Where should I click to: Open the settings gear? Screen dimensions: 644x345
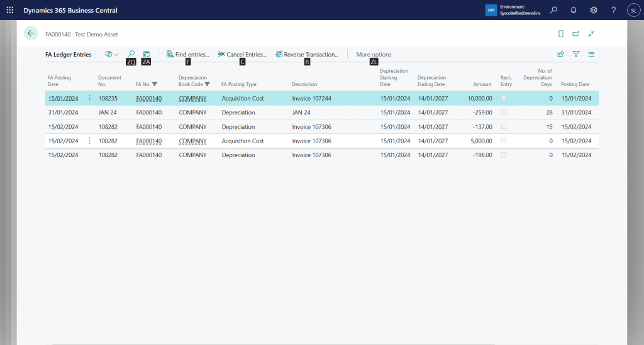594,10
